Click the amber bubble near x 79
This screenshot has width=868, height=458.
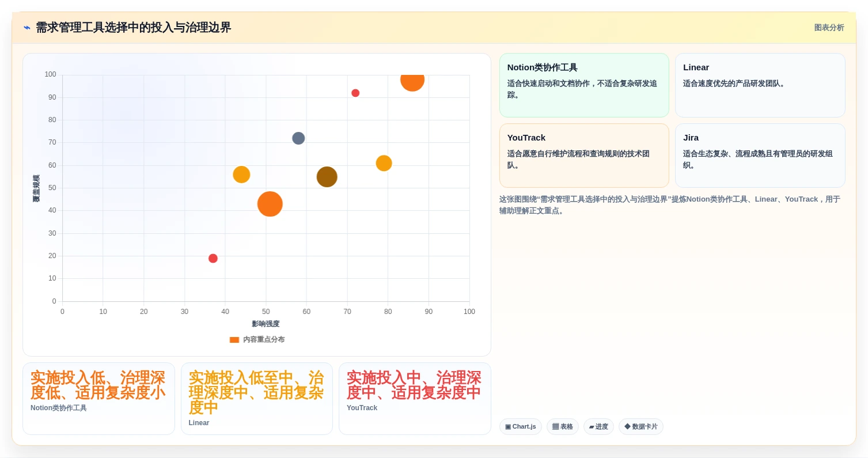coord(384,164)
